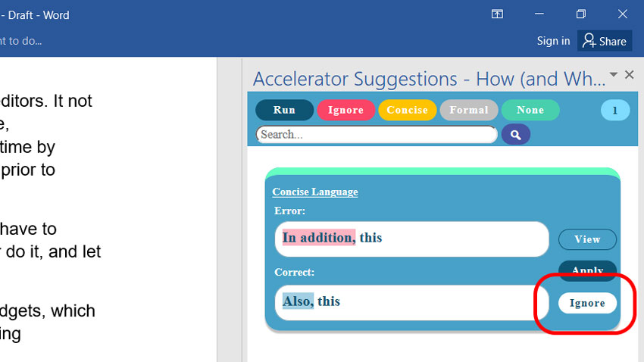This screenshot has height=362, width=644.
Task: Close the Accelerator Suggestions pane
Action: 629,75
